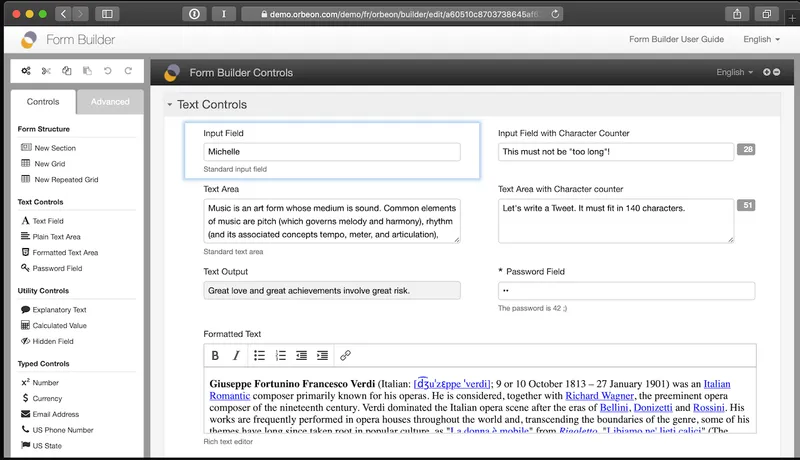
Task: Open the Rossini hyperlink
Action: tap(709, 407)
